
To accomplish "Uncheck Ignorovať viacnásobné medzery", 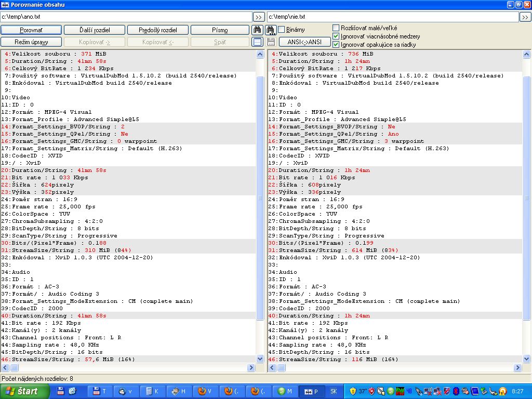I will (336, 36).
